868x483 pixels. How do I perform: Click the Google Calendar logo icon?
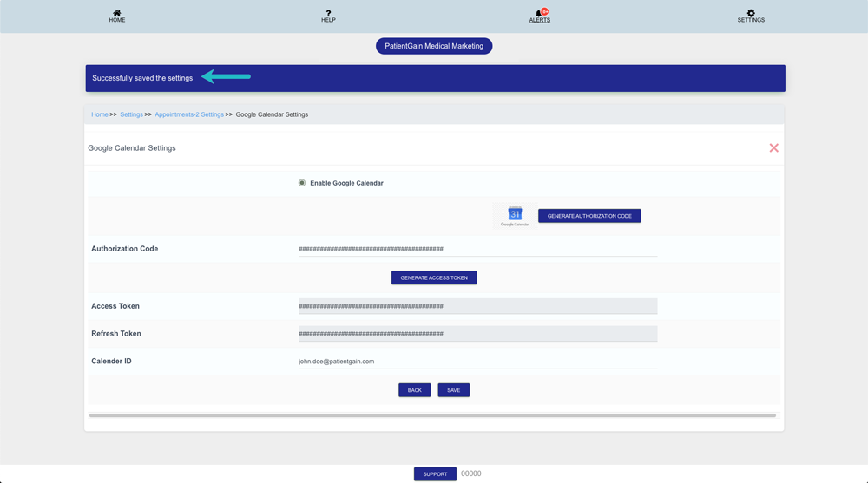[515, 216]
